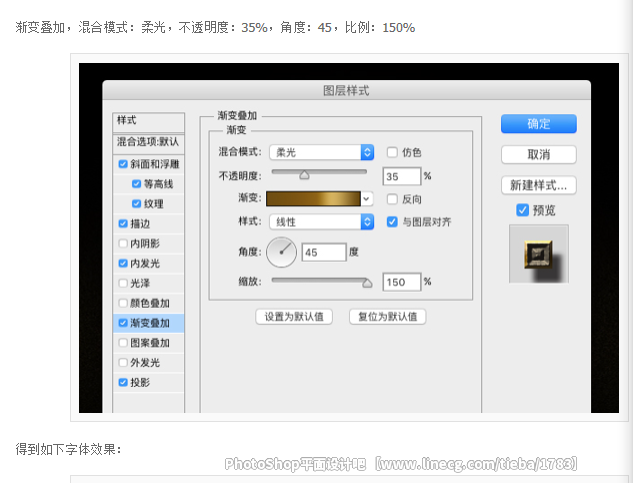Viewport: 633px width, 483px height.
Task: Select the 等高线 style row label
Action: click(159, 184)
